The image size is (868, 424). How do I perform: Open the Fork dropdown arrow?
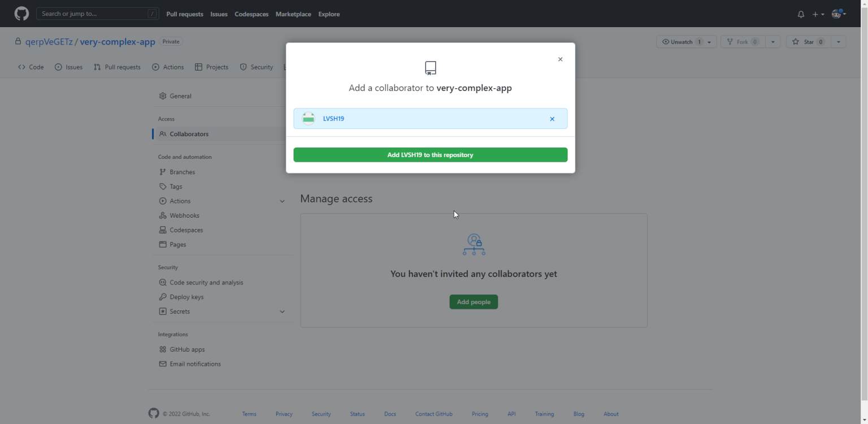[773, 42]
